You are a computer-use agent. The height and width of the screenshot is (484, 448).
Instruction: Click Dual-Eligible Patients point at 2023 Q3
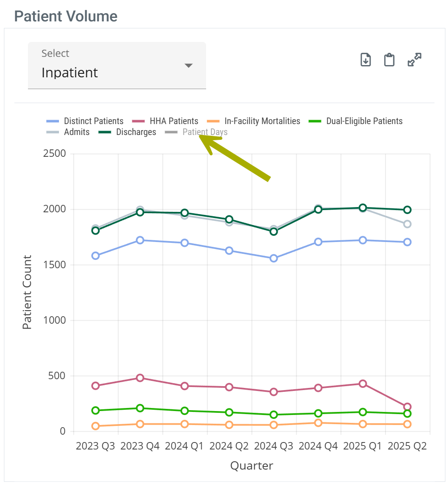(x=96, y=410)
